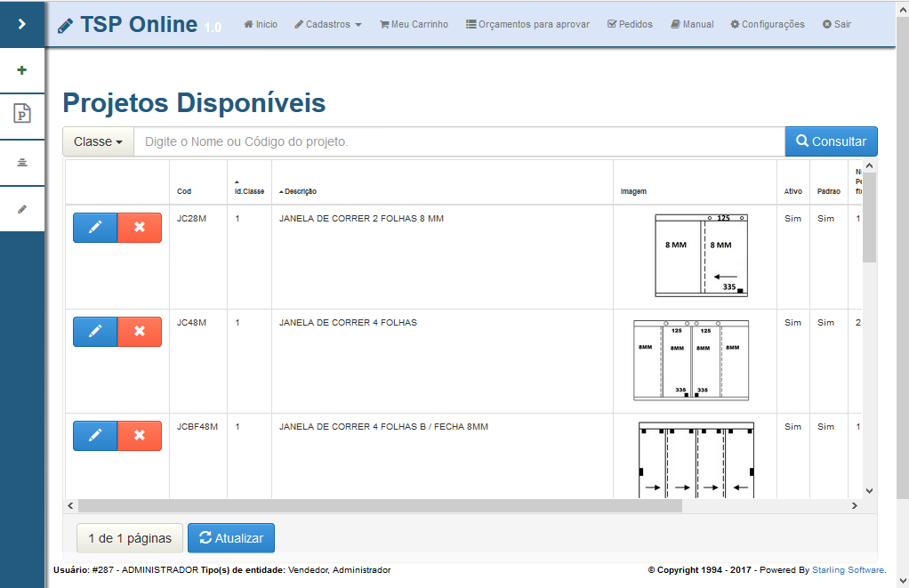Delete project JC28M with the red X
This screenshot has width=909, height=588.
click(140, 228)
